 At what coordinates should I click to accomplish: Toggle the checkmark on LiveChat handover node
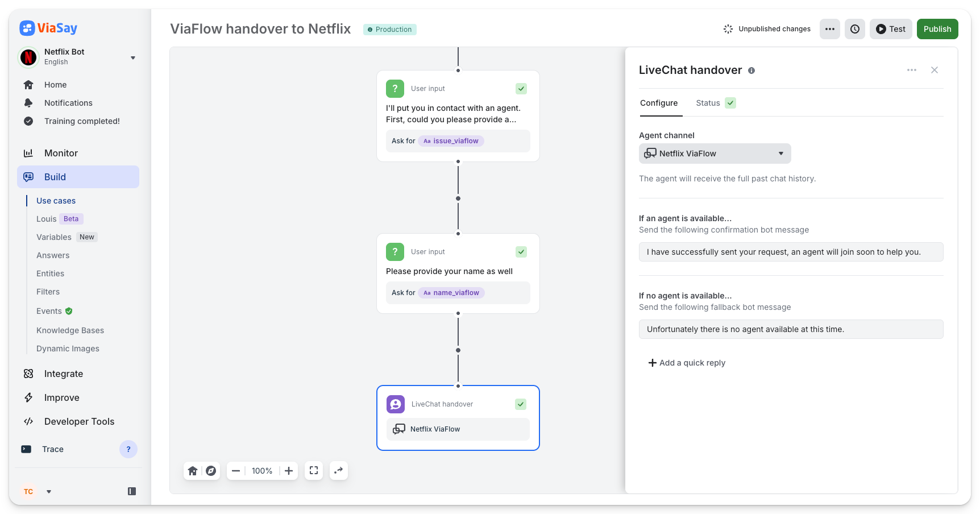point(521,404)
